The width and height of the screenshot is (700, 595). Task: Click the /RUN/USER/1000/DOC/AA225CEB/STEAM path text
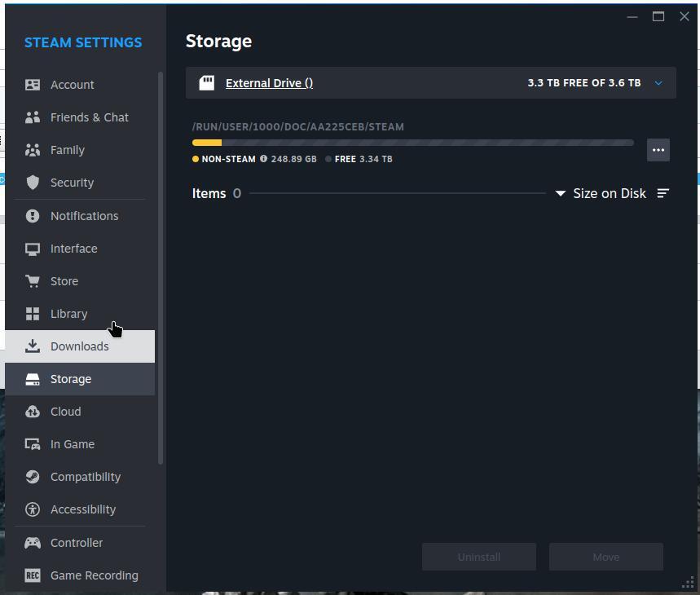click(297, 127)
